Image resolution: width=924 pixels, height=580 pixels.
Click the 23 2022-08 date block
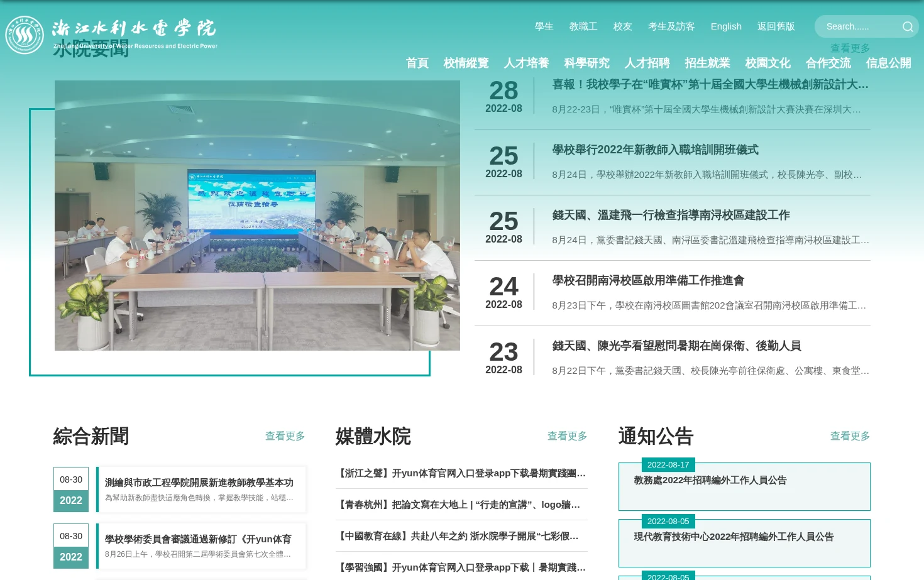click(503, 358)
